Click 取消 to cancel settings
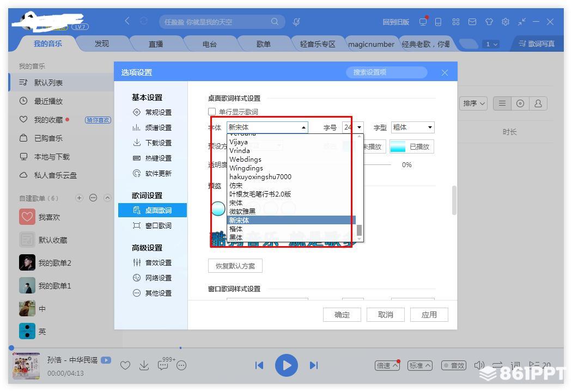Viewport: 572px width, 392px height. point(386,315)
